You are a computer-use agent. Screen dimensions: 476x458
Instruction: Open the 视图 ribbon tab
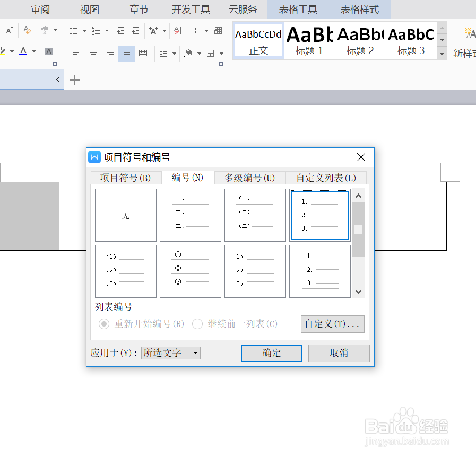pyautogui.click(x=89, y=9)
